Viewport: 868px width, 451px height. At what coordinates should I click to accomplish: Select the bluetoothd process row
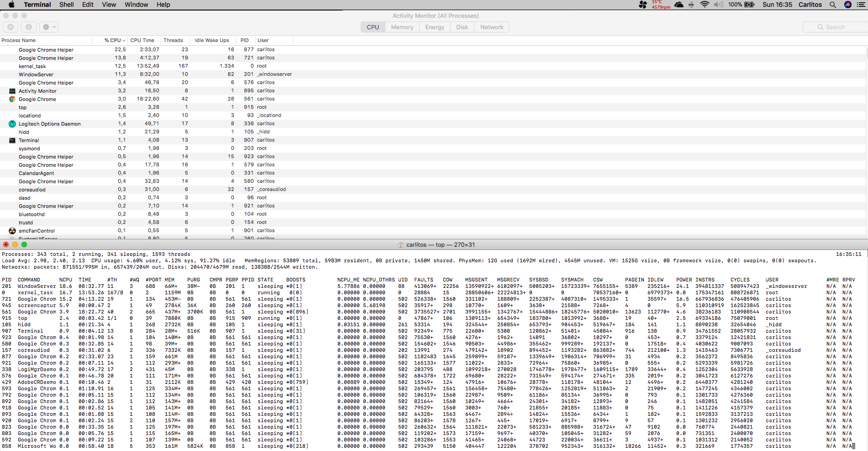(x=433, y=214)
